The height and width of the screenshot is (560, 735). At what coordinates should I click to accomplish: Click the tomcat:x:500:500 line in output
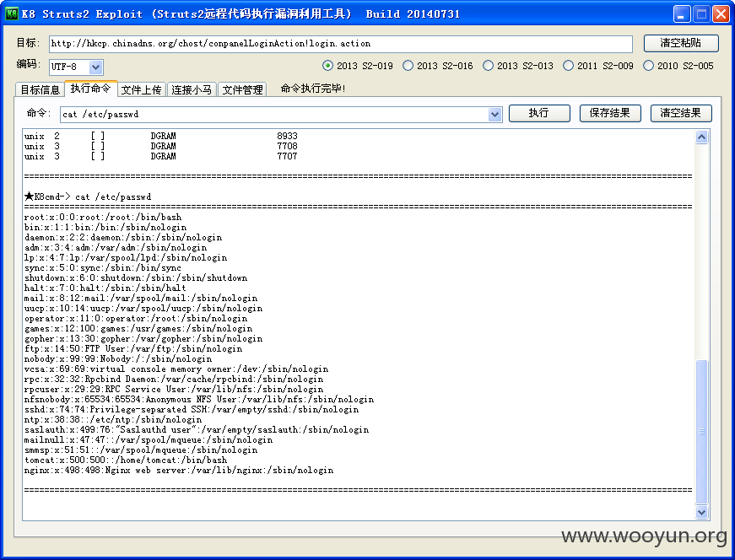(x=126, y=460)
